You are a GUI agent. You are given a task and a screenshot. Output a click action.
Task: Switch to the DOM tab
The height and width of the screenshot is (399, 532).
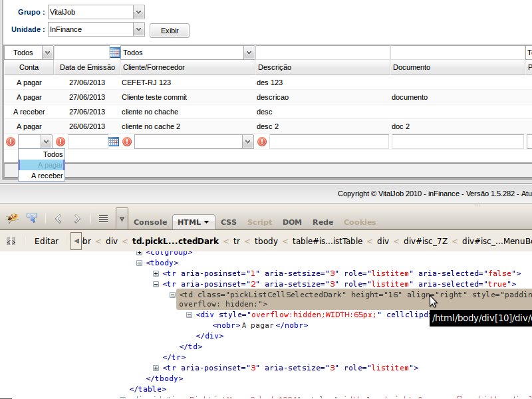pos(292,222)
